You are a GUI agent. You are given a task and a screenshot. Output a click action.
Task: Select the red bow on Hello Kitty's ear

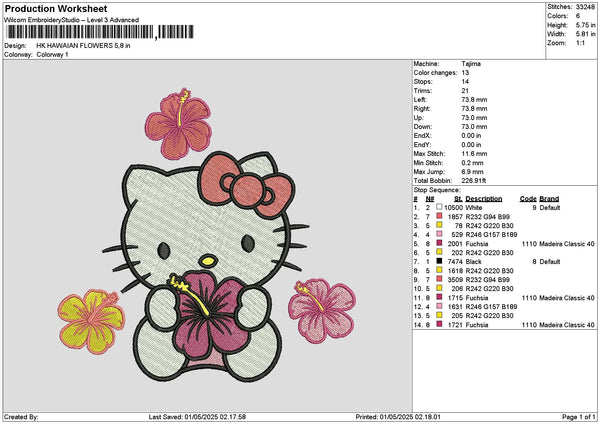pyautogui.click(x=247, y=186)
